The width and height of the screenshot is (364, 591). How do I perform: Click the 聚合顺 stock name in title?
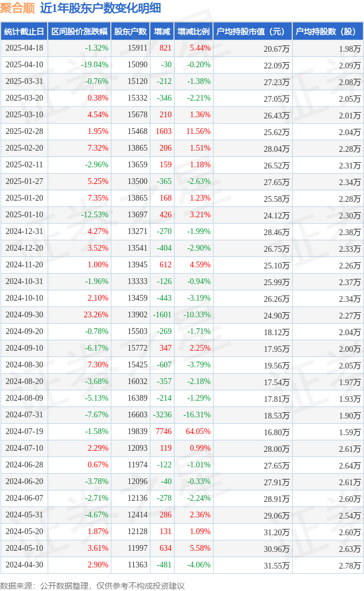coord(18,8)
